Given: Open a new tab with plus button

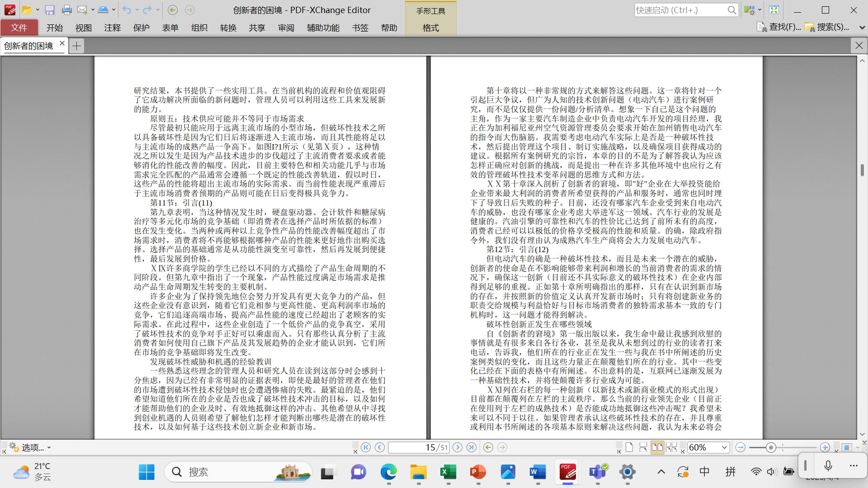Looking at the screenshot, I should [x=77, y=46].
